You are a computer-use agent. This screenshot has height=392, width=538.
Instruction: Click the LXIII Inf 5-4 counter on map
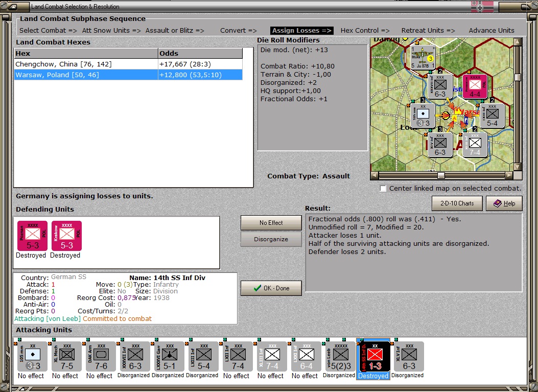(x=493, y=116)
